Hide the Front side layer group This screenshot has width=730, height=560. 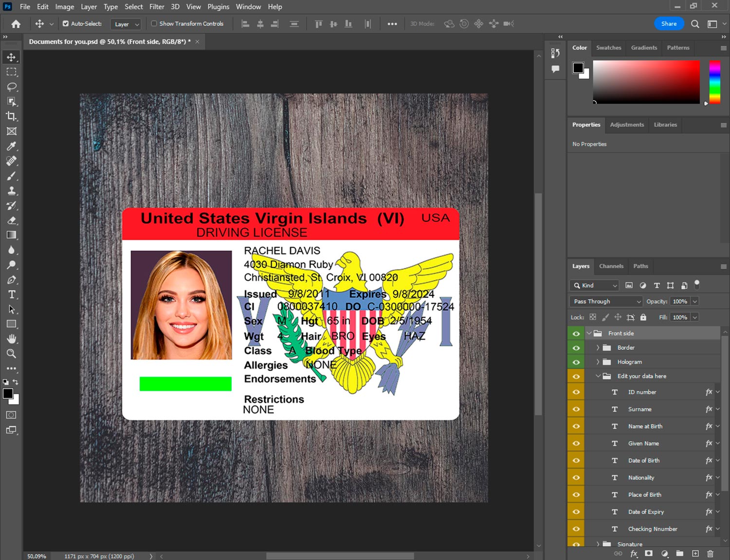tap(576, 333)
